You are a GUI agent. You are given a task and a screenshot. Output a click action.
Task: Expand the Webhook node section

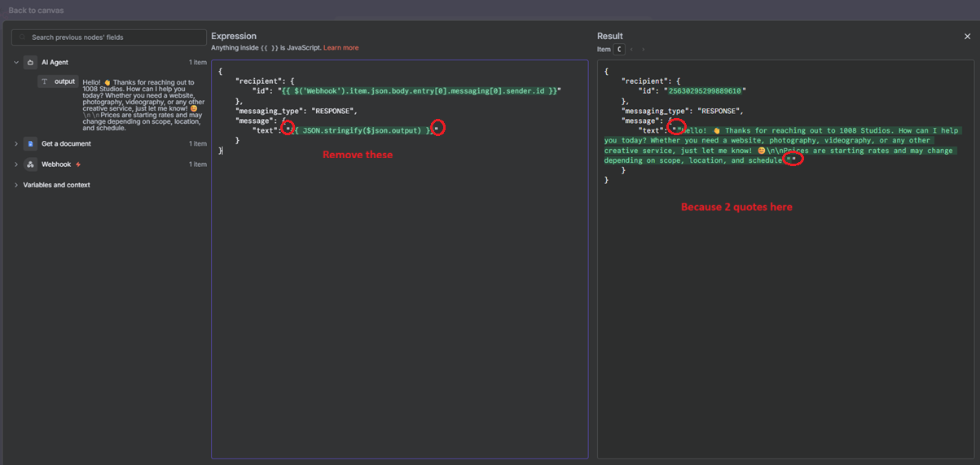[x=16, y=165]
